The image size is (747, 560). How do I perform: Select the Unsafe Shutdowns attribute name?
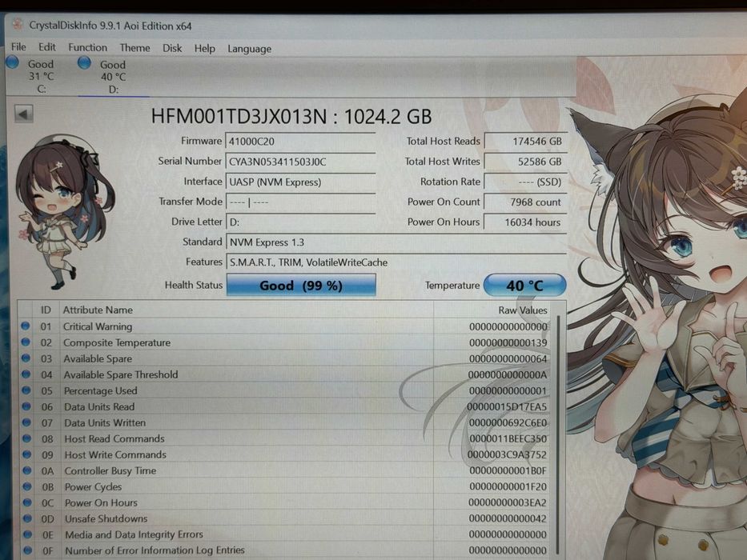point(106,518)
